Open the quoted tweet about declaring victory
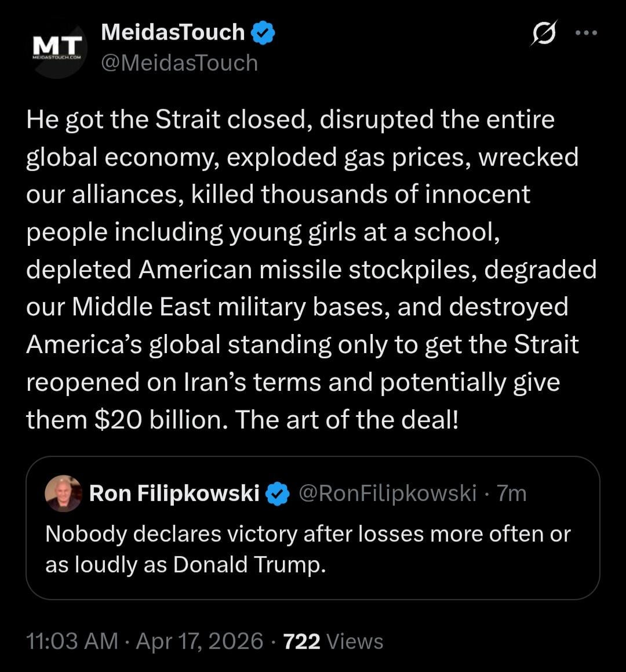 307,549
